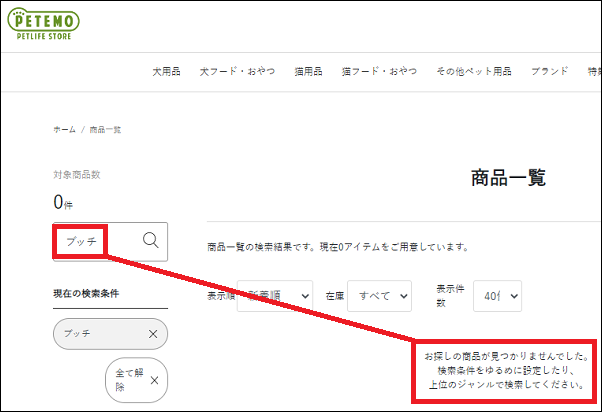Click 商品一覧 in the breadcrumb trail

[106, 130]
